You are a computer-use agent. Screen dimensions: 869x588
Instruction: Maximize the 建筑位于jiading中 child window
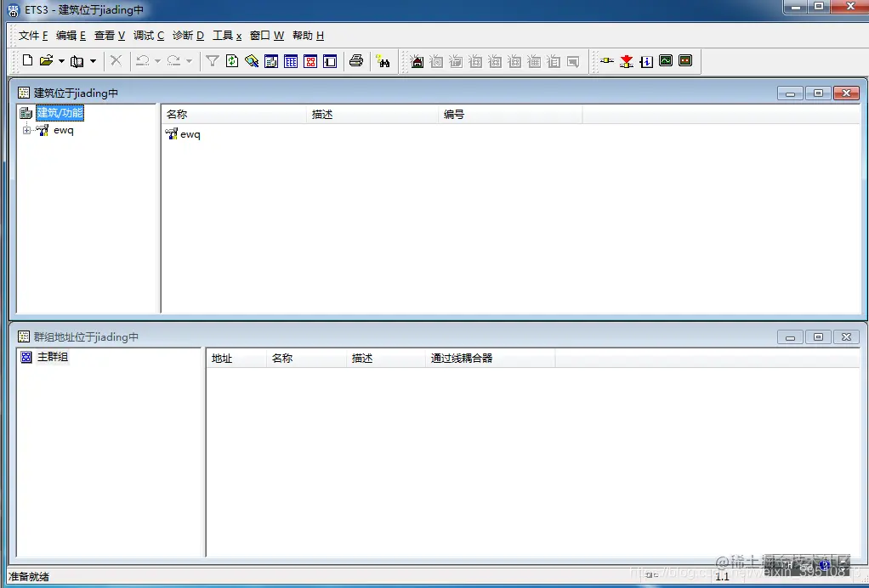tap(818, 93)
